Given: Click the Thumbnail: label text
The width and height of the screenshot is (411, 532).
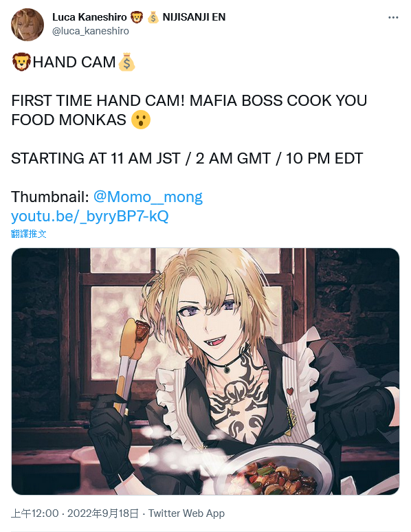Looking at the screenshot, I should pyautogui.click(x=50, y=197).
